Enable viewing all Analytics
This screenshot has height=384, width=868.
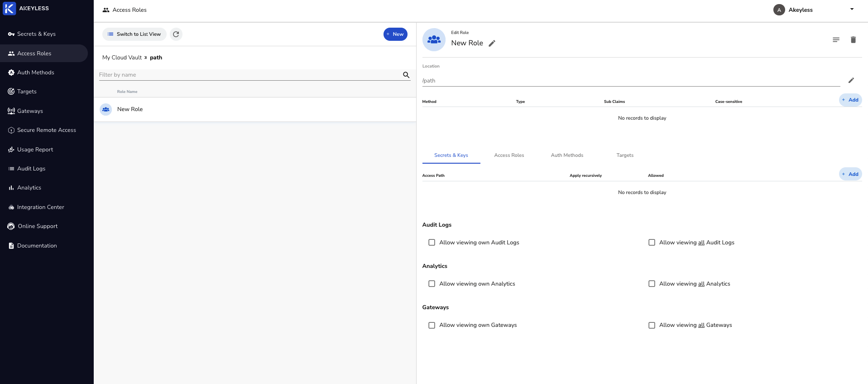pos(652,284)
